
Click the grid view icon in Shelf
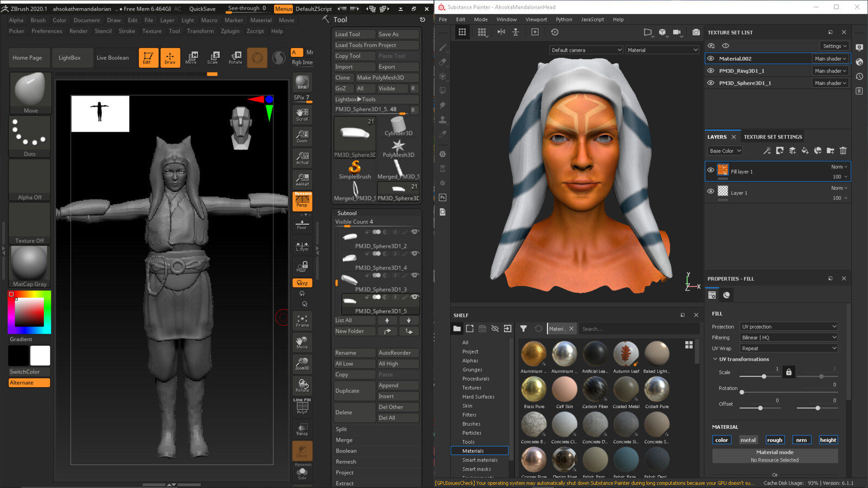point(689,344)
